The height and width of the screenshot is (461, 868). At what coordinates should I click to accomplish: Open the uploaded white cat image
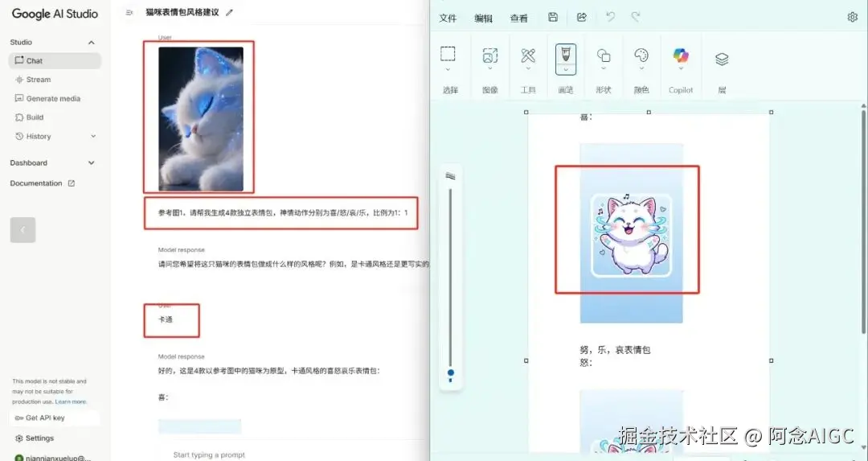(200, 119)
